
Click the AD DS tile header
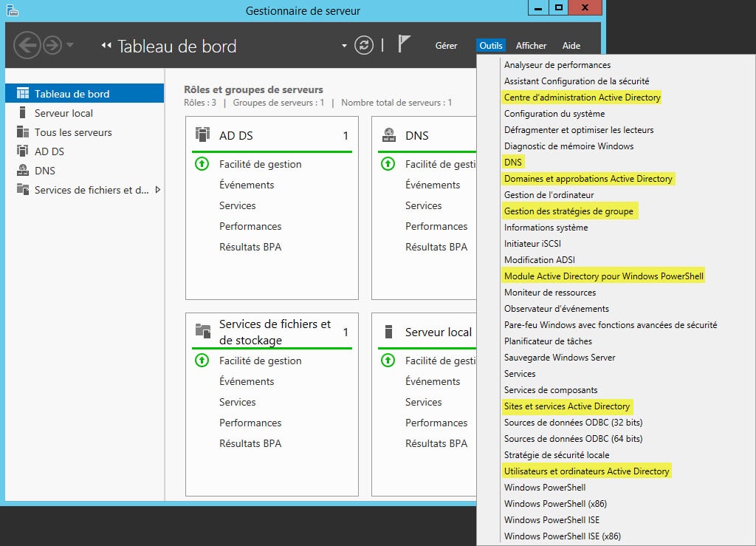[272, 135]
